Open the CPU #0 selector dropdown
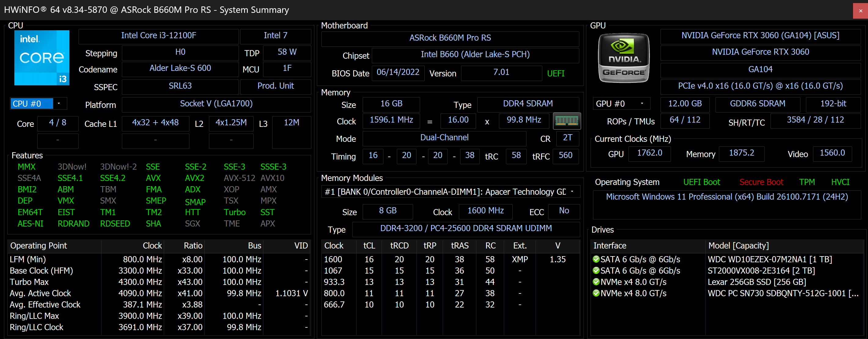 click(x=59, y=103)
